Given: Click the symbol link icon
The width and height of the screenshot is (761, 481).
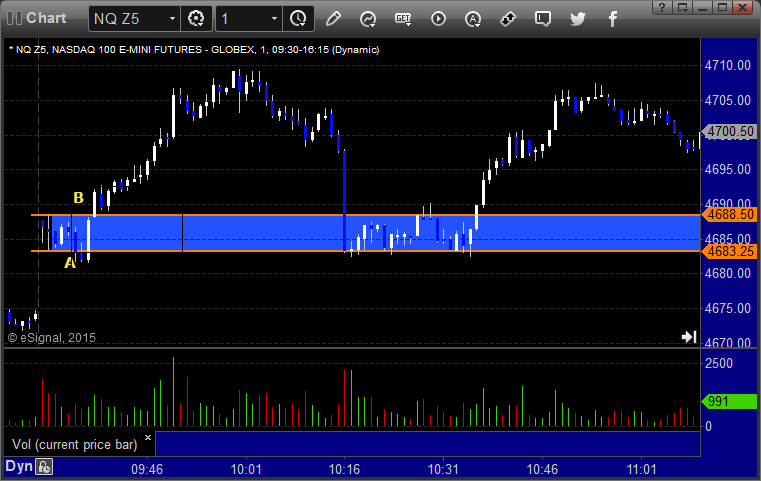Looking at the screenshot, I should point(508,19).
